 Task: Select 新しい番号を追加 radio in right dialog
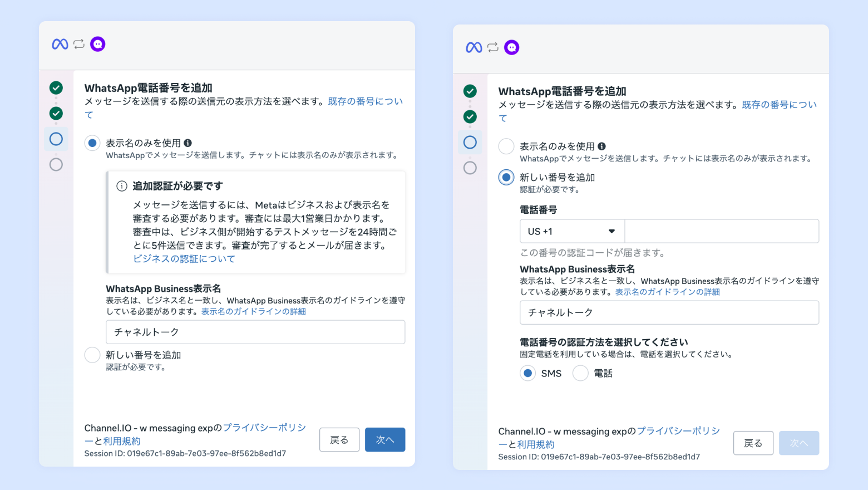[506, 178]
